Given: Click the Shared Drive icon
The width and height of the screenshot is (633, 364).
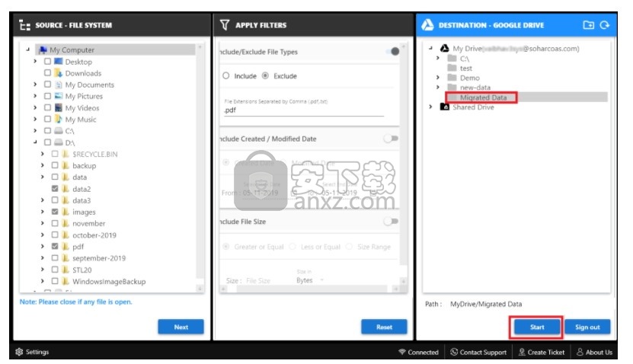Looking at the screenshot, I should (445, 107).
